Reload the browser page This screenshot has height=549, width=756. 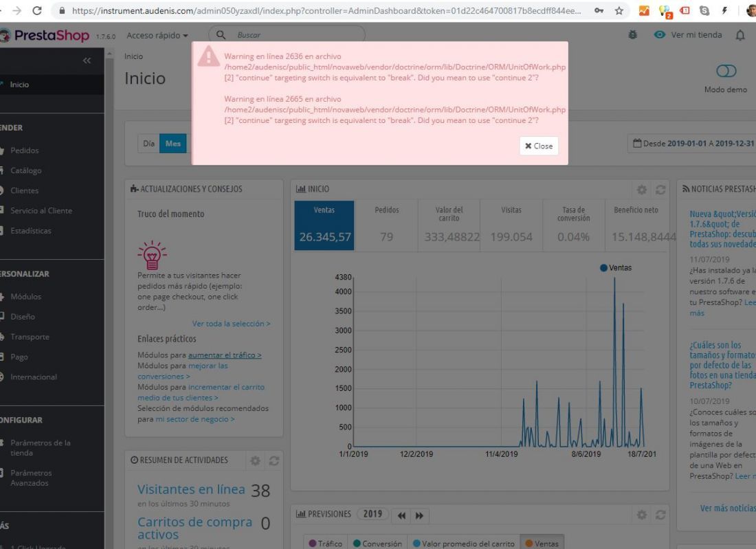click(x=37, y=10)
